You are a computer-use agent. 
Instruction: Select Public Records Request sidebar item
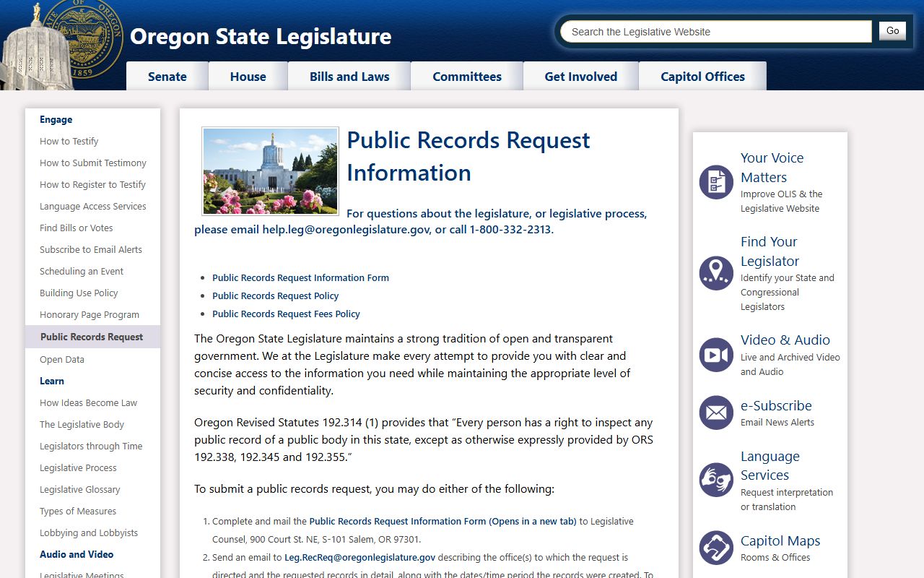tap(92, 337)
